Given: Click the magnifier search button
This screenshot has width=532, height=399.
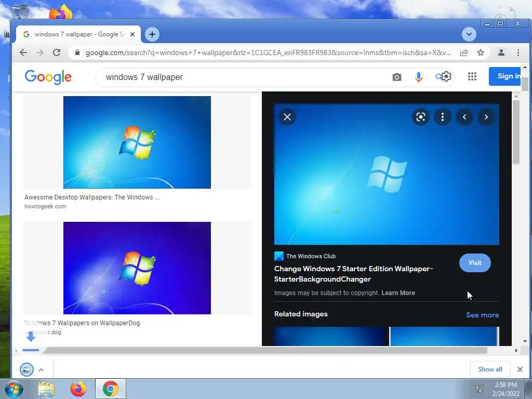Looking at the screenshot, I should tap(438, 77).
